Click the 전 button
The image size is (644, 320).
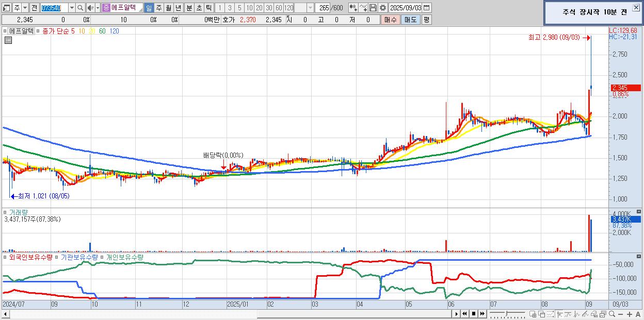[x=34, y=8]
